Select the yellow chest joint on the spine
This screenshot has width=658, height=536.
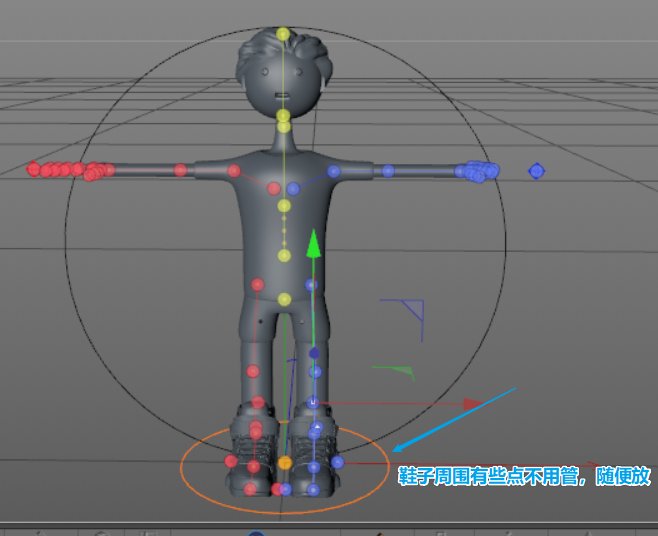coord(284,206)
